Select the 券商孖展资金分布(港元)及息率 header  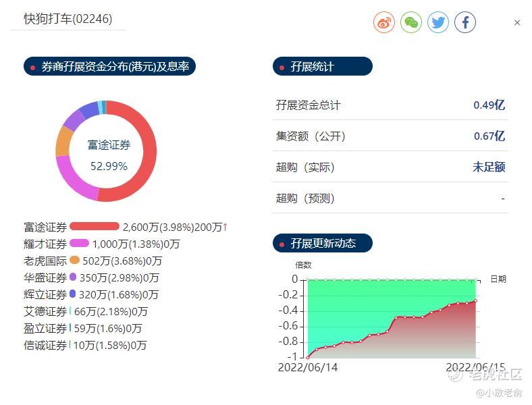click(x=109, y=66)
